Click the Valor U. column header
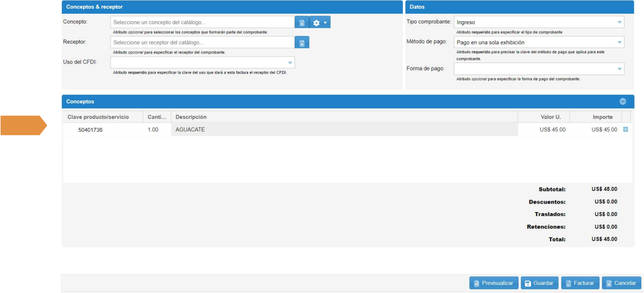 point(551,117)
